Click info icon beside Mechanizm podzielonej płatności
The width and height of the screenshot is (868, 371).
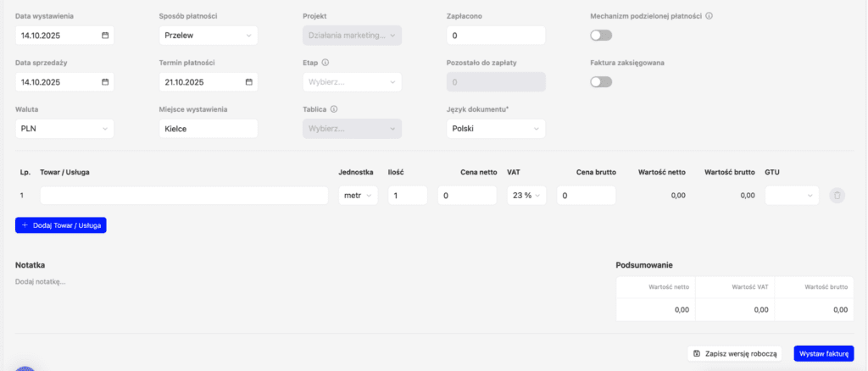pos(709,16)
